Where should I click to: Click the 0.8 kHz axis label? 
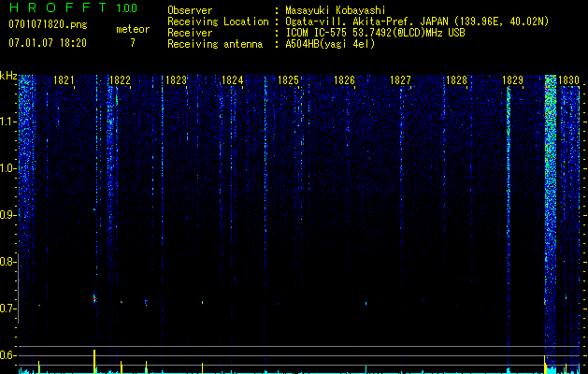[7, 262]
